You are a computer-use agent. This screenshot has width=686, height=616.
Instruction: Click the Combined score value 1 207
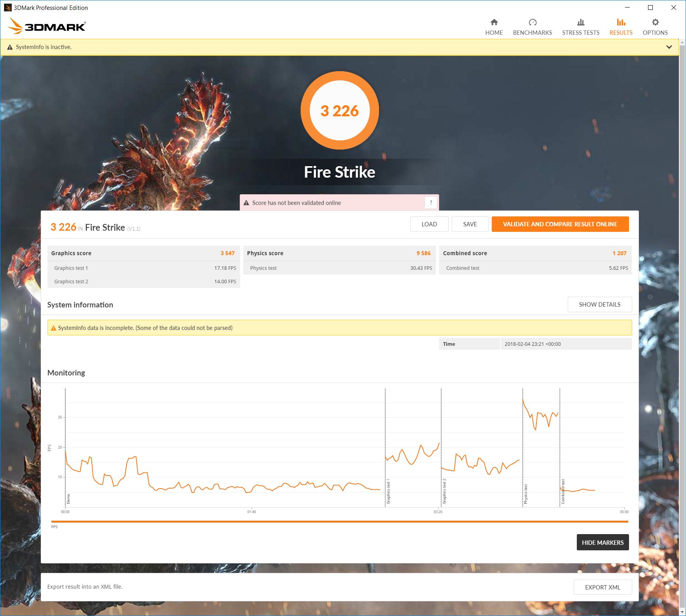[x=620, y=253]
